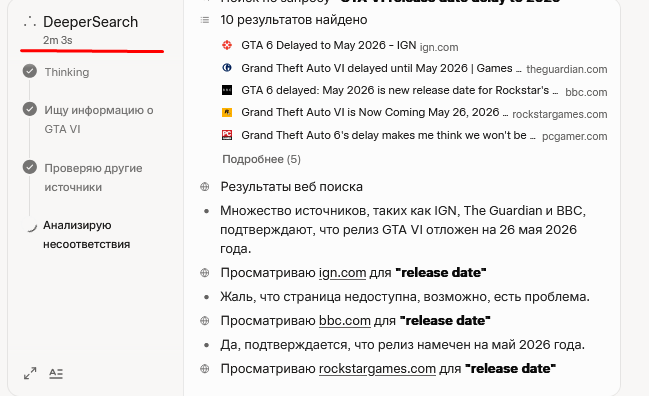The width and height of the screenshot is (649, 396).
Task: Click the BBC favicon icon
Action: click(227, 90)
